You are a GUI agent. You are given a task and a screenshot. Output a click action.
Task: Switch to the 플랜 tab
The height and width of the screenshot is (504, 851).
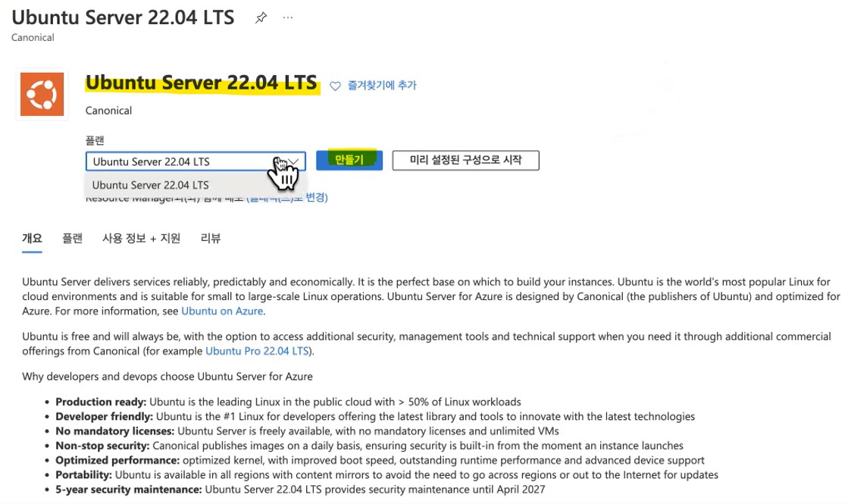click(72, 238)
